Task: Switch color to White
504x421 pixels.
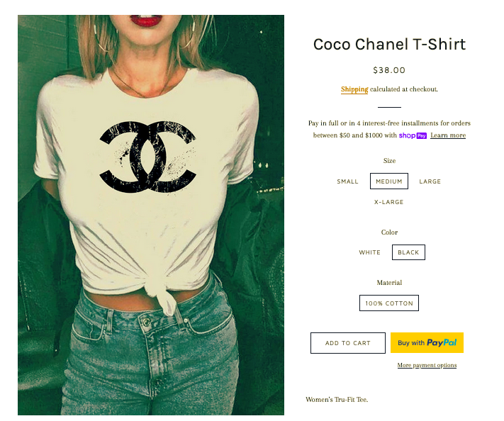Action: [x=369, y=252]
